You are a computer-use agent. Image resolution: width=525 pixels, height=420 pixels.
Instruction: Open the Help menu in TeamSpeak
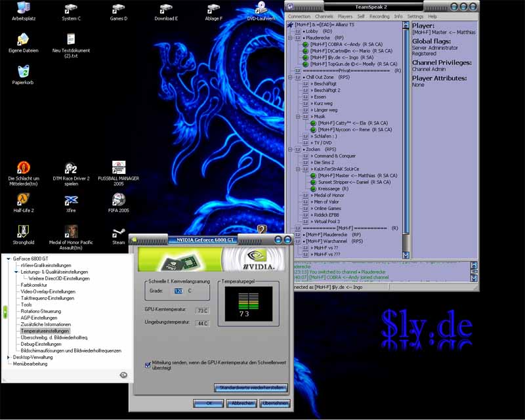[432, 16]
